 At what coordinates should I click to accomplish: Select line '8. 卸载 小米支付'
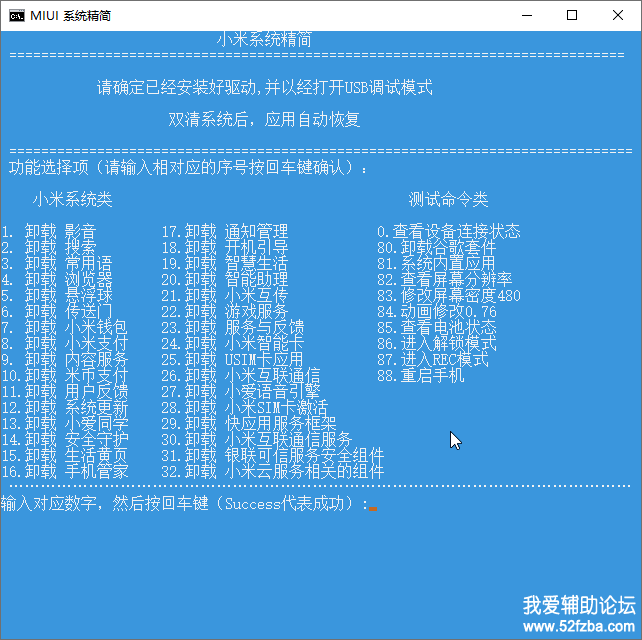click(65, 344)
